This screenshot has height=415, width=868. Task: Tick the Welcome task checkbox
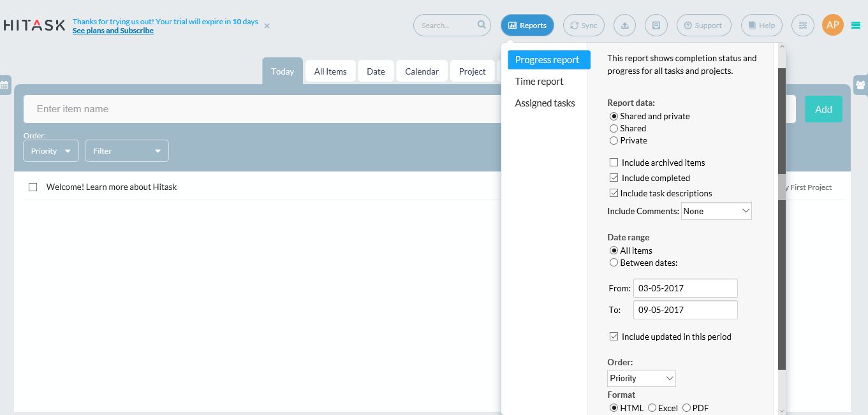[x=33, y=187]
